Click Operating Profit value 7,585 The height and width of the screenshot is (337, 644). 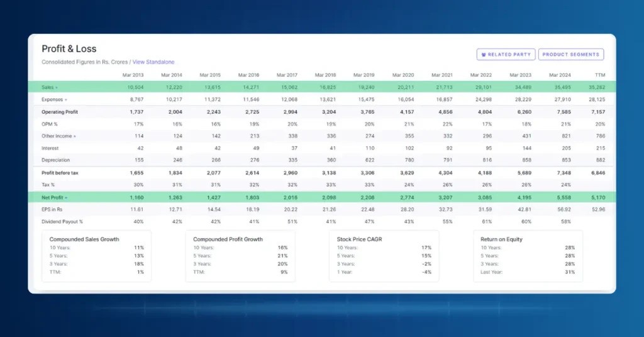[x=564, y=112]
